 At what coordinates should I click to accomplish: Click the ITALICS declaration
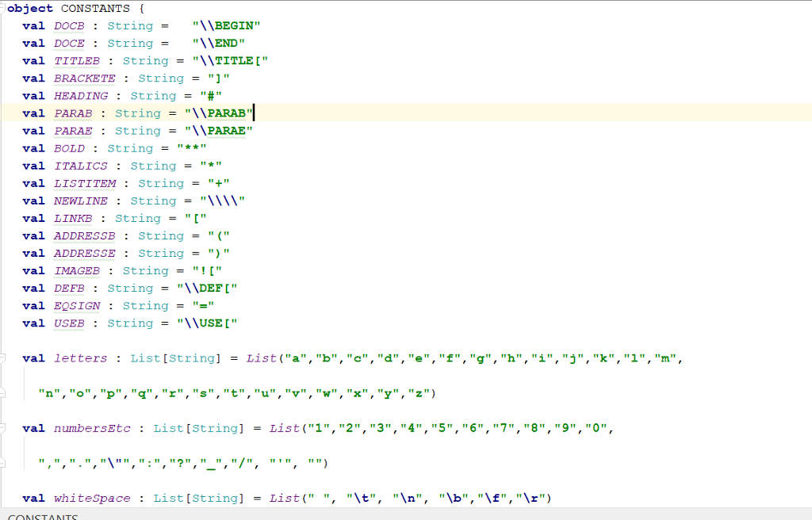[x=80, y=165]
